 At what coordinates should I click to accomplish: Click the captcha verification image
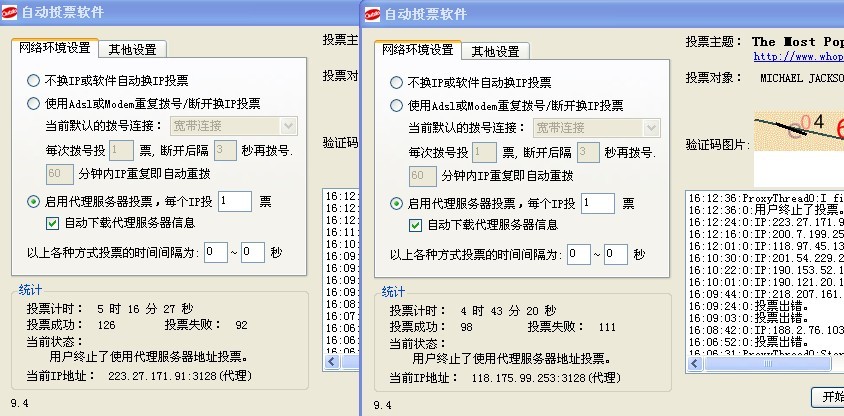click(798, 132)
